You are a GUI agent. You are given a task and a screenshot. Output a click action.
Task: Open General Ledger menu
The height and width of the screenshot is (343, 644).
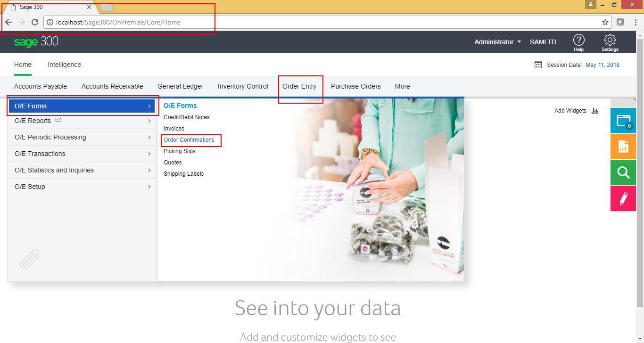(x=181, y=86)
